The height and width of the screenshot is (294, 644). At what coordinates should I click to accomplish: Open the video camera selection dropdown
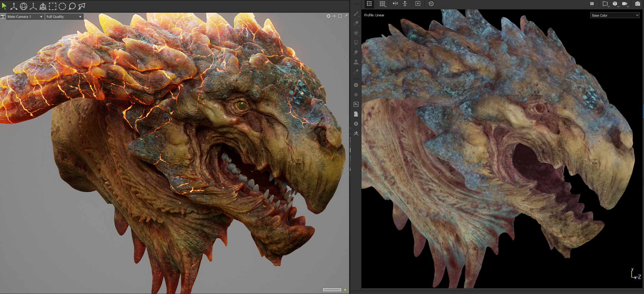tap(625, 4)
